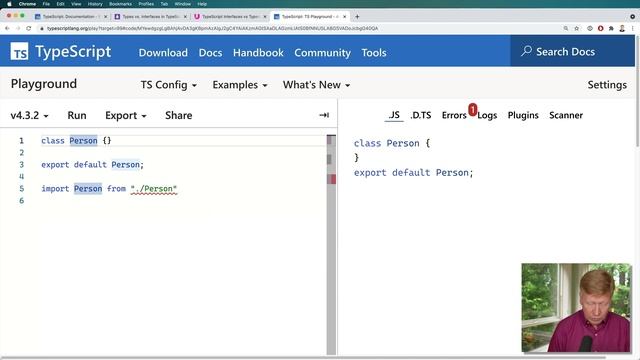This screenshot has height=360, width=640.
Task: Go to the Download page
Action: [x=163, y=53]
